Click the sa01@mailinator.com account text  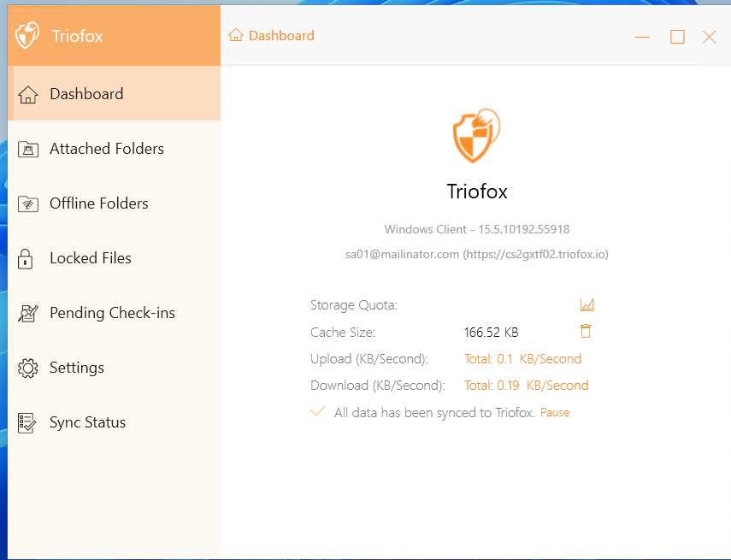[x=402, y=253]
